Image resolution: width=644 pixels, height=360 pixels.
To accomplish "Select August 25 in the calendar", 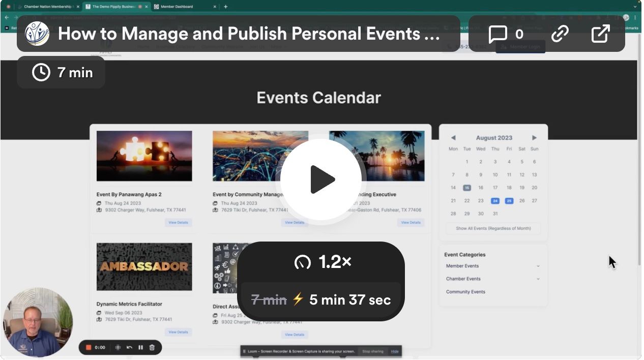I will point(509,200).
